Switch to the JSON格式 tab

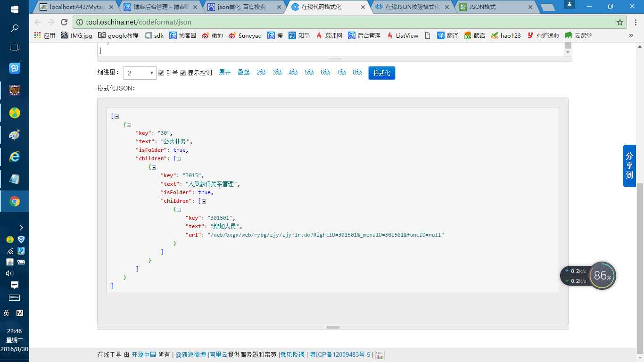coord(496,7)
